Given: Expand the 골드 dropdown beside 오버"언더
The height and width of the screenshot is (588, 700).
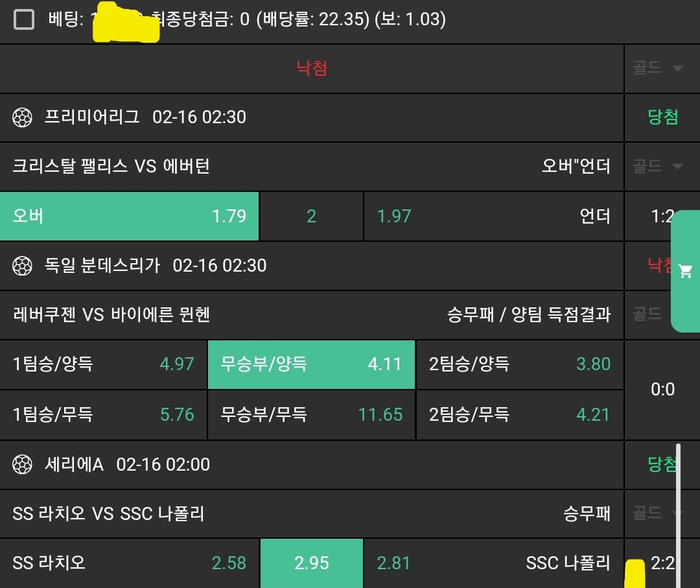Looking at the screenshot, I should (659, 167).
